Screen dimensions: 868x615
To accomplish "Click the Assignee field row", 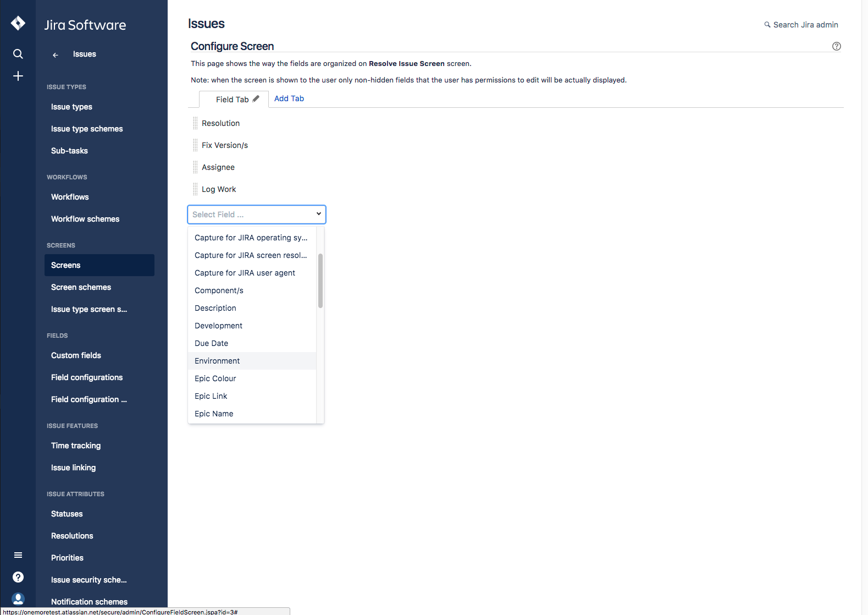I will pyautogui.click(x=218, y=167).
